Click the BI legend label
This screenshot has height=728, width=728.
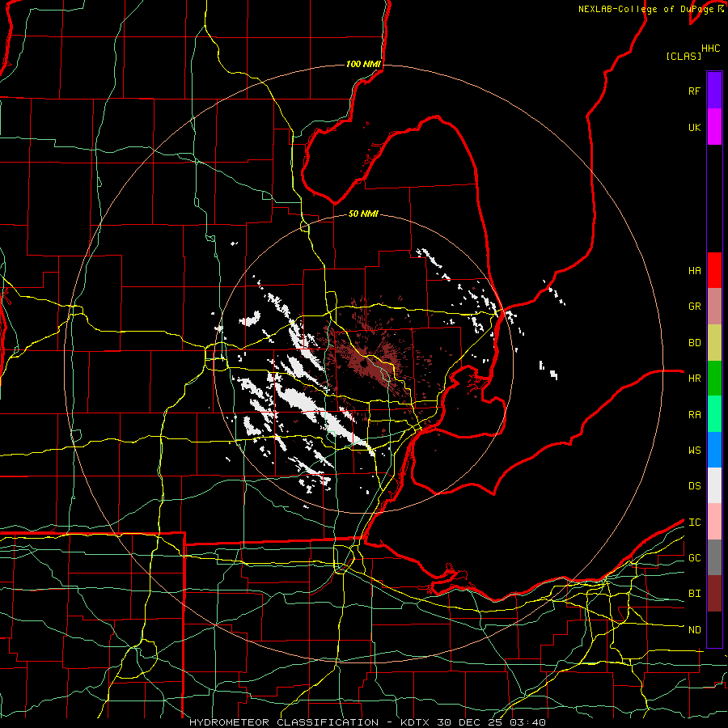click(x=694, y=594)
